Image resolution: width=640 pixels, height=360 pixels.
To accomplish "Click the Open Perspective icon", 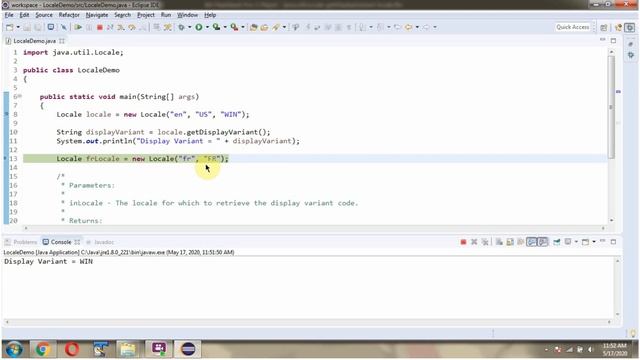I will pyautogui.click(x=604, y=27).
